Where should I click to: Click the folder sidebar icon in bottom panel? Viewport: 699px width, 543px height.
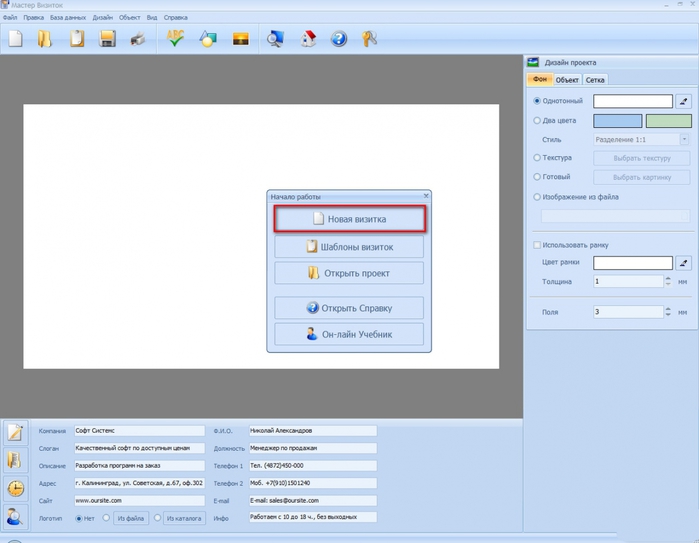click(15, 460)
